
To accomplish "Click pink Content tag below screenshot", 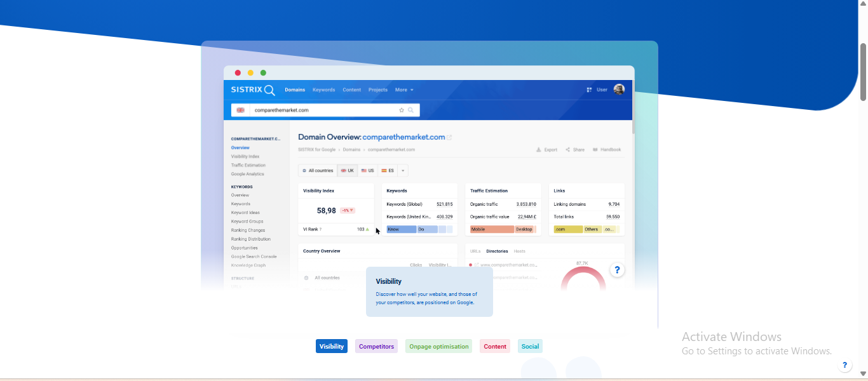I will tap(495, 346).
